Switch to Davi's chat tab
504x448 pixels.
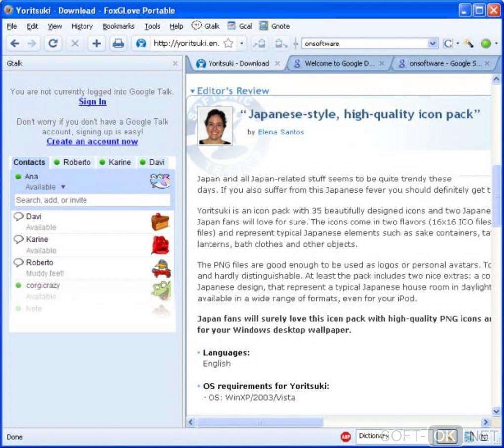(x=153, y=162)
